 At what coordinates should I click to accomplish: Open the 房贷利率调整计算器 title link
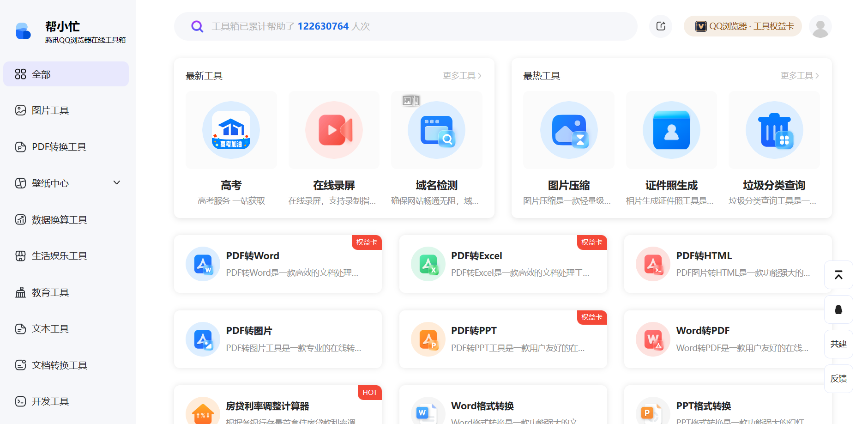267,406
